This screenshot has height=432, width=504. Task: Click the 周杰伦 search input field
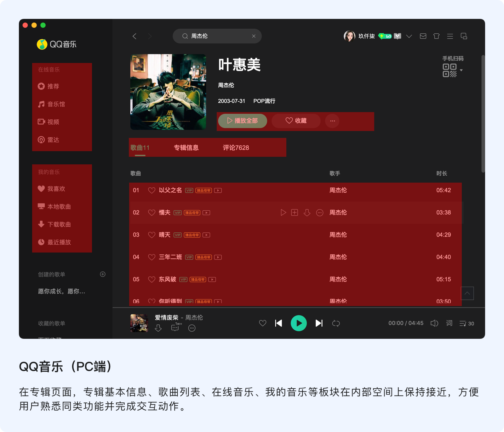(x=217, y=36)
